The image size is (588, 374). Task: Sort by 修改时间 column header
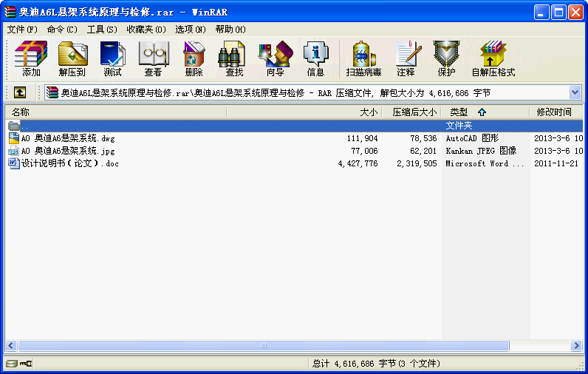556,112
